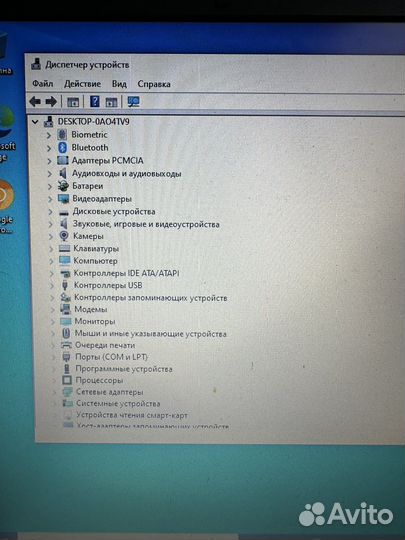Image resolution: width=405 pixels, height=540 pixels.
Task: Click the Компьютер monitor icon
Action: 65,261
